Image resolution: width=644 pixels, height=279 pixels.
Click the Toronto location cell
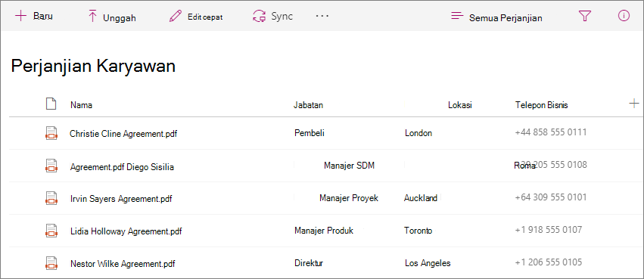(418, 231)
